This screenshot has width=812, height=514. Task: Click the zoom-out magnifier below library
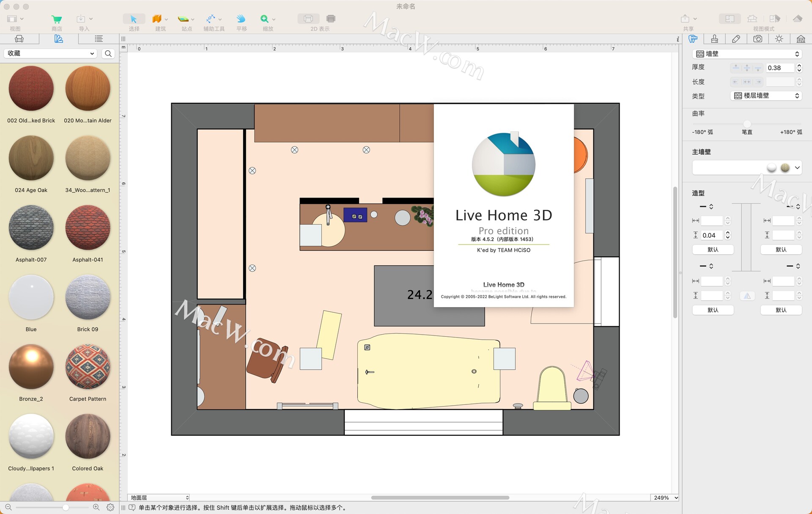coord(8,507)
